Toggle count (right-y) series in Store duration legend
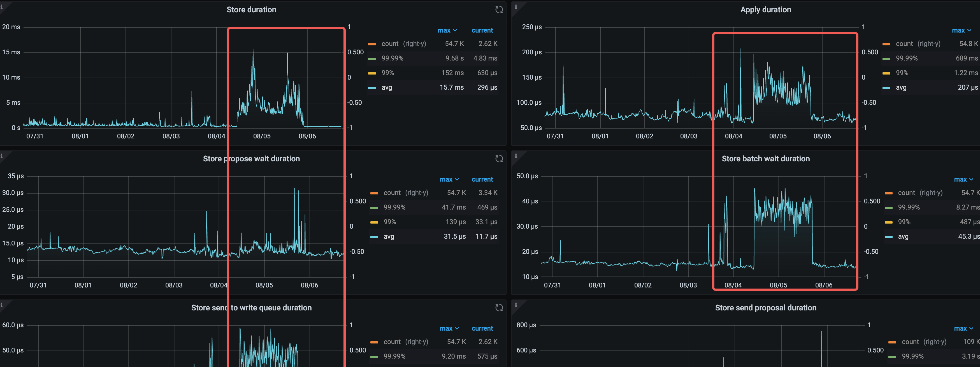980x367 pixels. (404, 44)
